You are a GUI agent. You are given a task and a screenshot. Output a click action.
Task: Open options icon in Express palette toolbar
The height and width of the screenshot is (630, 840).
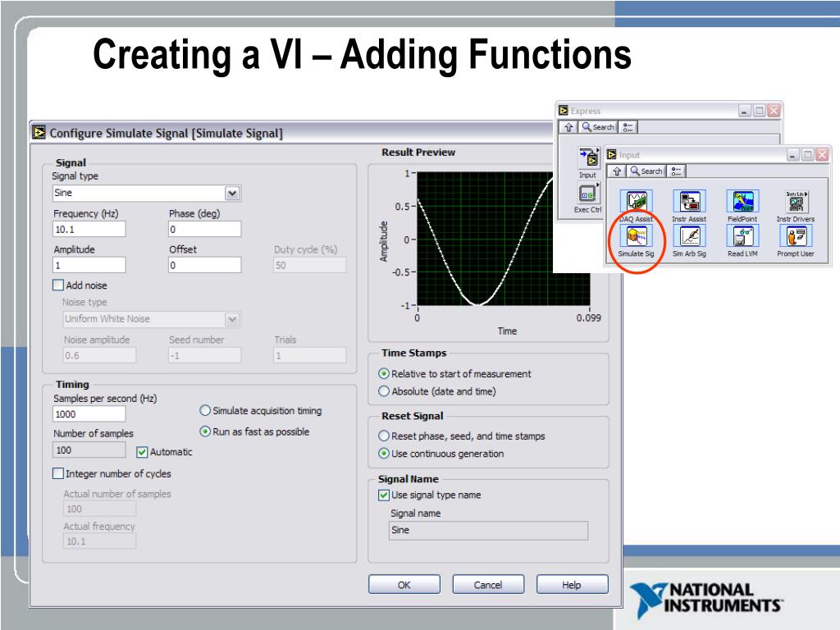628,127
